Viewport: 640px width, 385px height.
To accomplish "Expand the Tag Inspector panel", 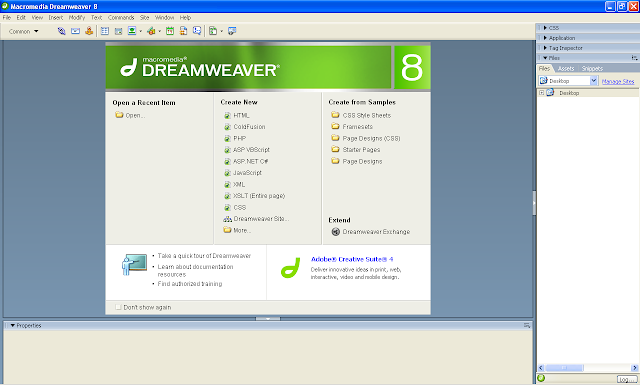I will click(x=565, y=48).
